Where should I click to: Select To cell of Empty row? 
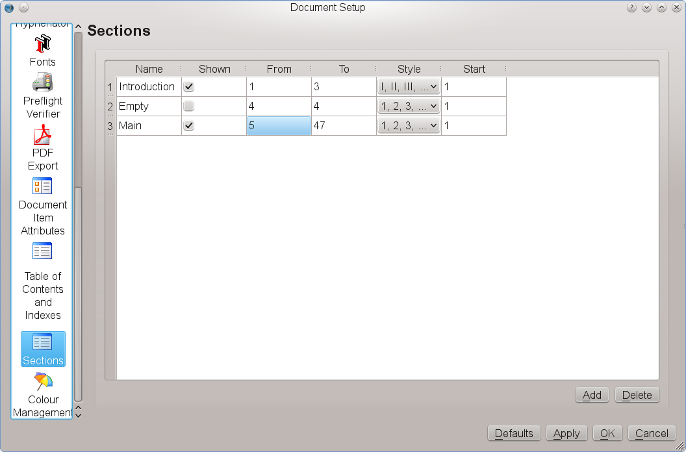[344, 106]
